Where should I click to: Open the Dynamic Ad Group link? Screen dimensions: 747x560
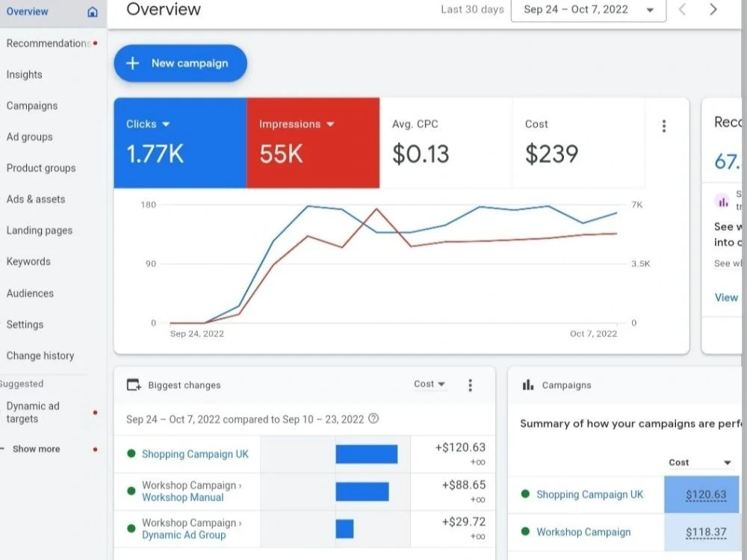point(184,535)
